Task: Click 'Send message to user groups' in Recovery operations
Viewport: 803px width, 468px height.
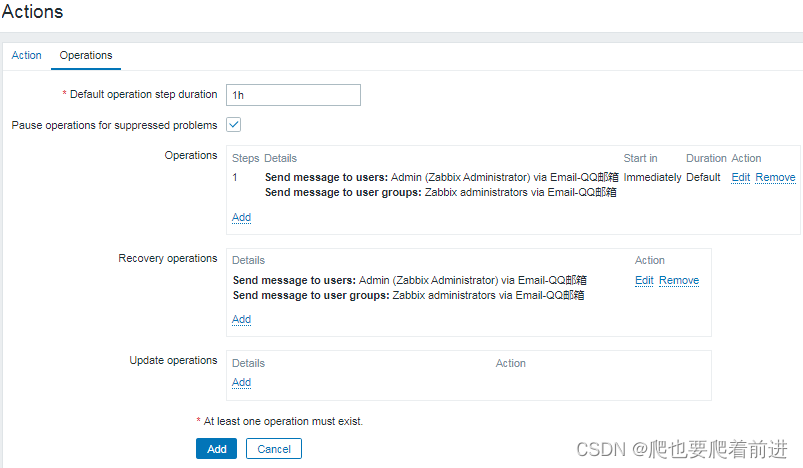Action: click(408, 295)
